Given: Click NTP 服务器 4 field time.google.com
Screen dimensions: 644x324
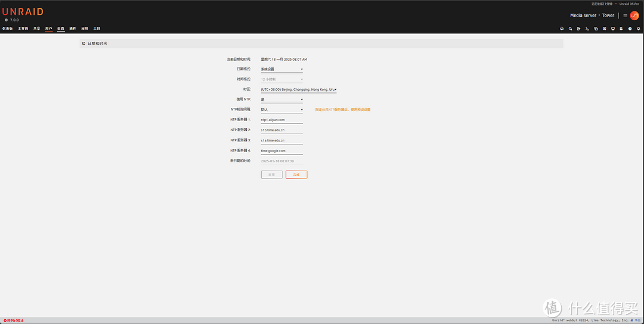Looking at the screenshot, I should pyautogui.click(x=281, y=150).
